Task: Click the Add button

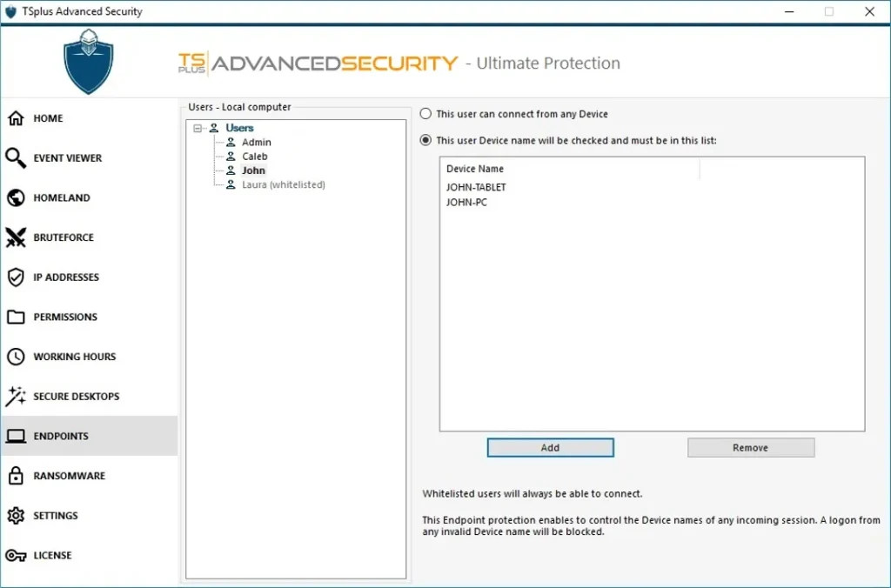Action: (x=550, y=447)
